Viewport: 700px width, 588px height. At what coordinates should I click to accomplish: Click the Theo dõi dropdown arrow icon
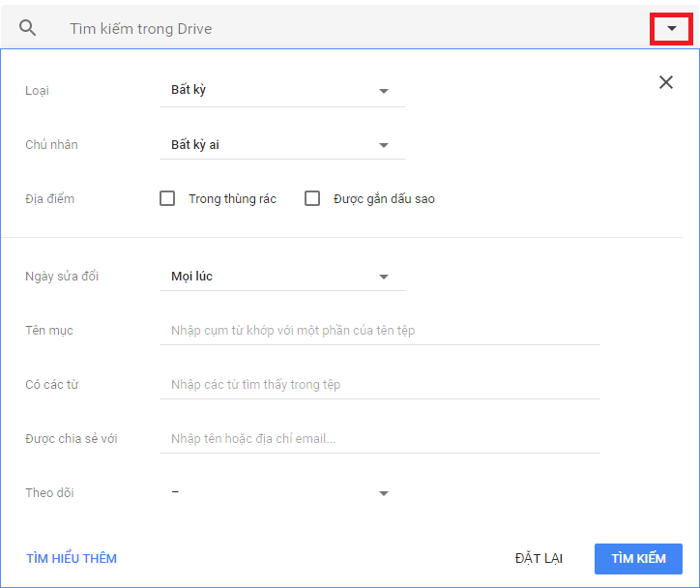pyautogui.click(x=384, y=493)
